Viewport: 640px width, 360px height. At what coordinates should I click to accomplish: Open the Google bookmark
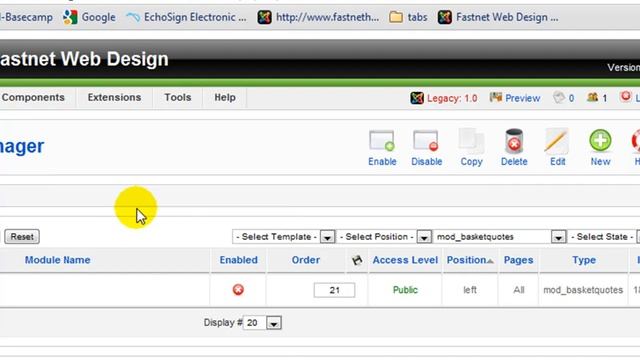[x=89, y=17]
